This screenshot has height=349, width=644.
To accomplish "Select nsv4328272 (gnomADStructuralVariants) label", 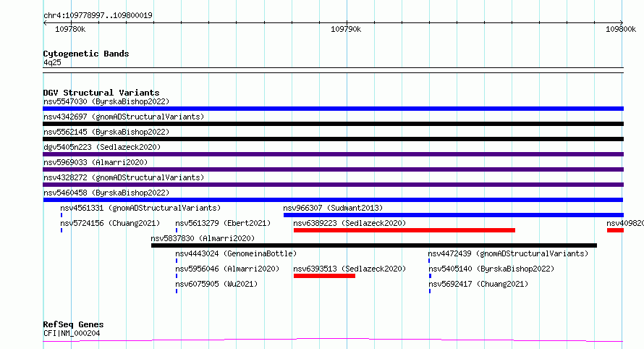I will point(124,177).
